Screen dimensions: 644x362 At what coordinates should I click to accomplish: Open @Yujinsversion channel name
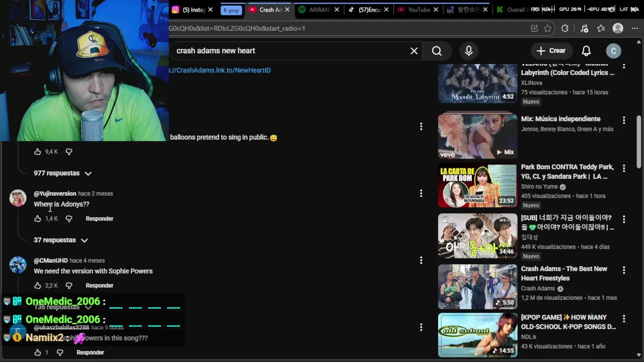click(55, 194)
